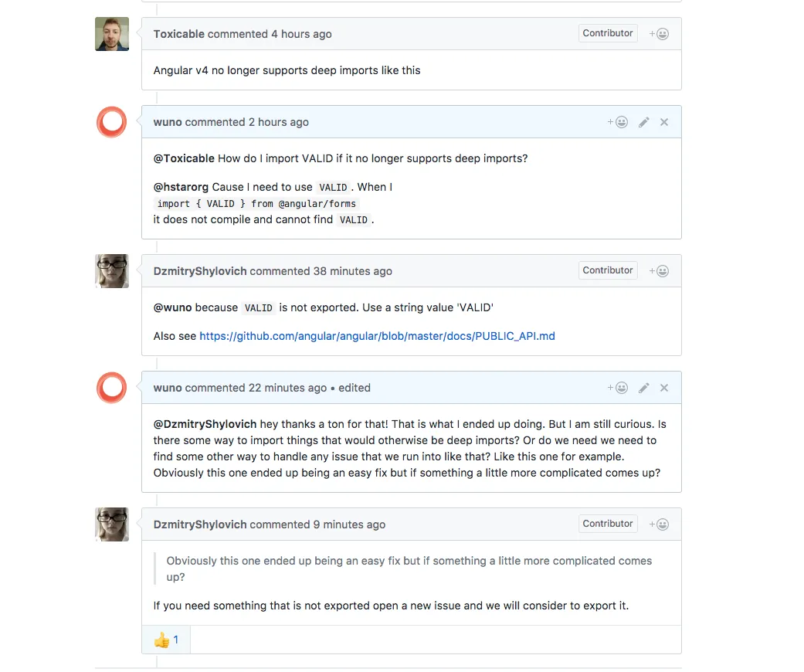Click the @DzmitryShylovich mention in wuno's comment
This screenshot has width=804, height=672.
[x=205, y=424]
